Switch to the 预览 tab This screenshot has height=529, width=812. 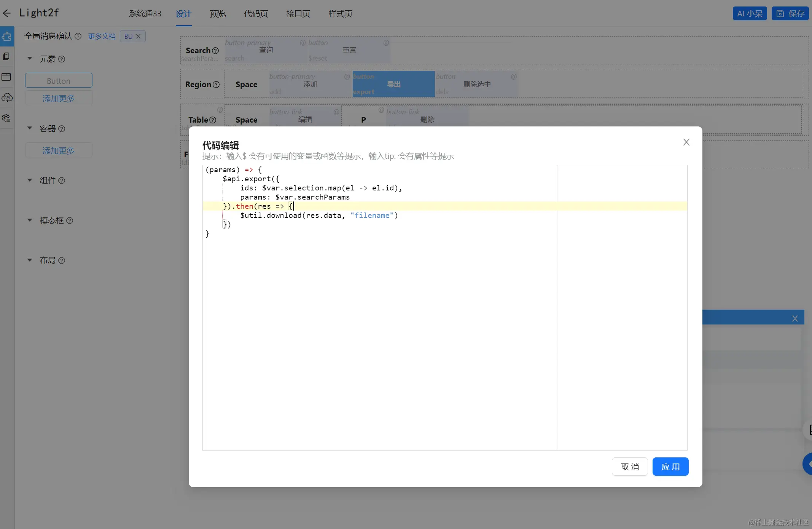click(218, 14)
